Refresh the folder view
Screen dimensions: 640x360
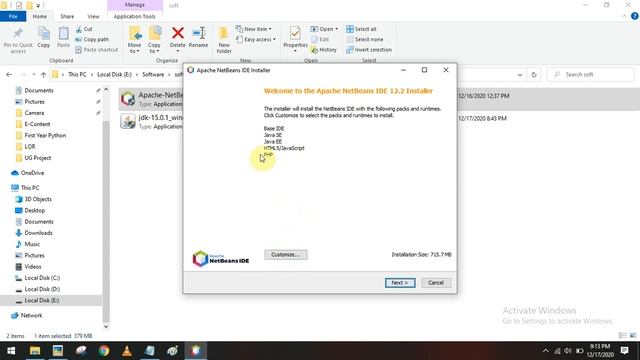[x=534, y=75]
